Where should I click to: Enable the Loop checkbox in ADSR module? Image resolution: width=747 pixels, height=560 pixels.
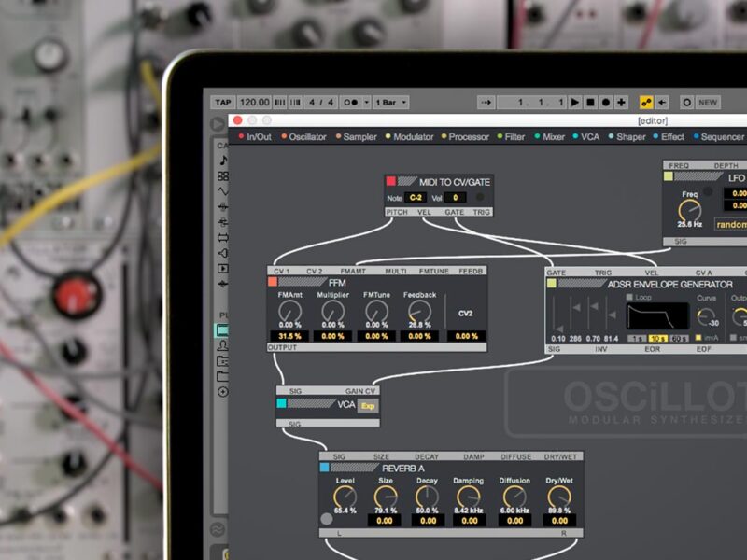[630, 298]
